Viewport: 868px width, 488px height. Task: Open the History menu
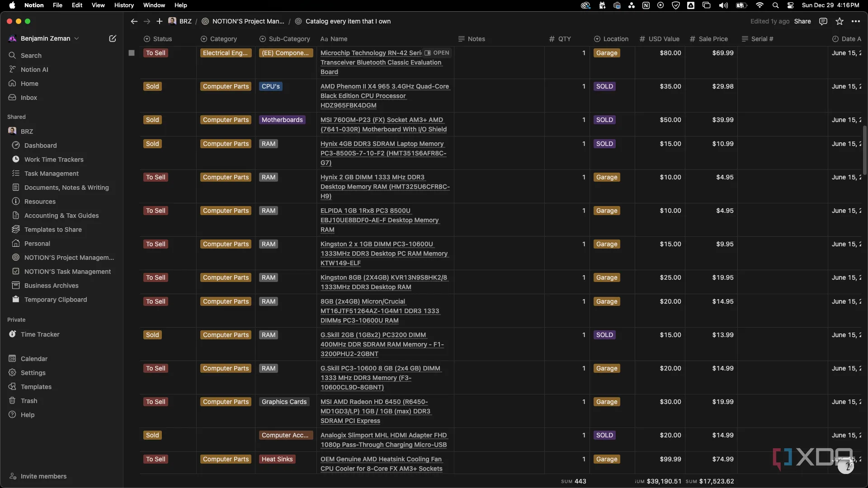click(x=124, y=5)
